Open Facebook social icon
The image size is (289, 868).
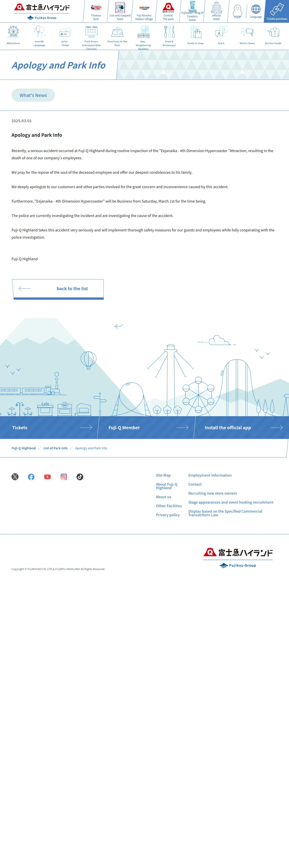click(31, 477)
